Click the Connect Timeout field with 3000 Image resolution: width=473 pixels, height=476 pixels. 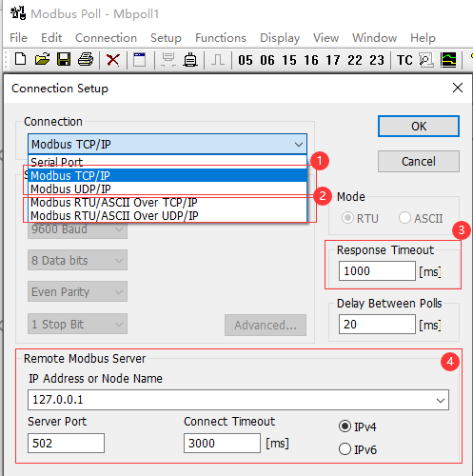pyautogui.click(x=222, y=443)
